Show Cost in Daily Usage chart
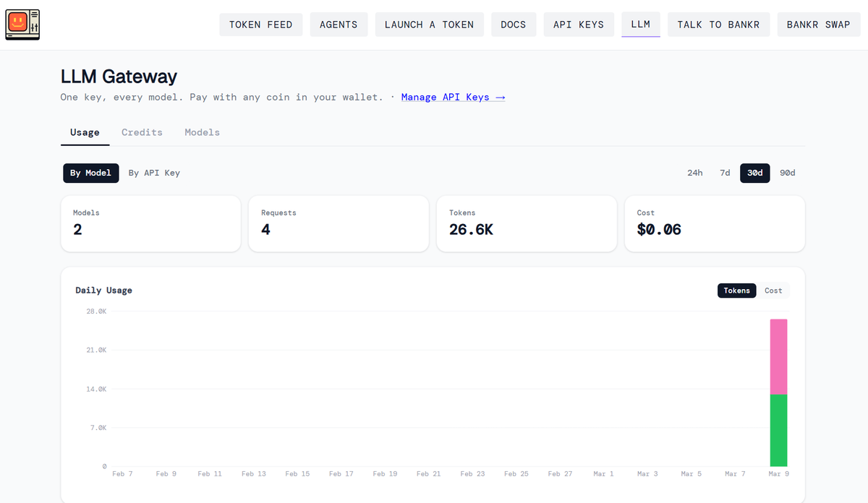Viewport: 868px width, 503px height. [x=773, y=291]
